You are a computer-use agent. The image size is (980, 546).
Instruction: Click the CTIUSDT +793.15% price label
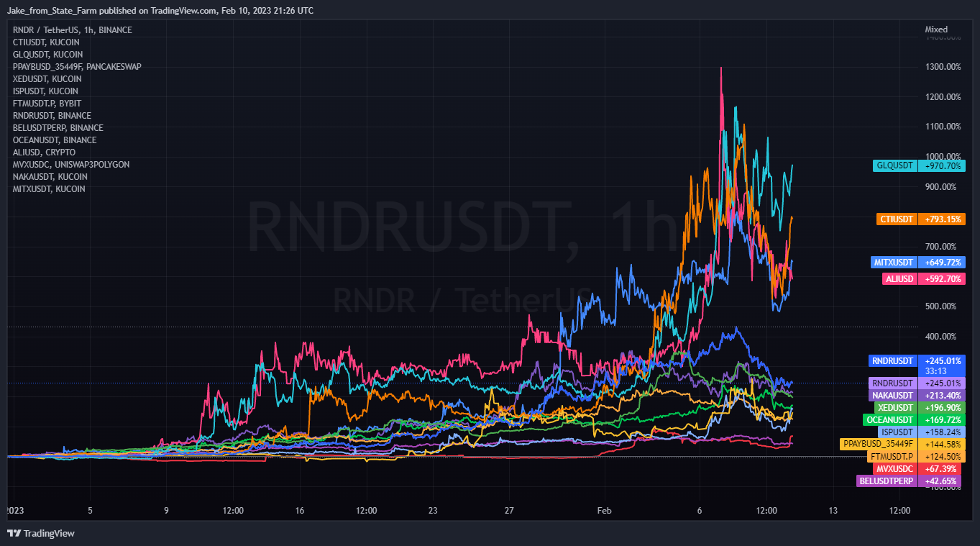pos(921,219)
